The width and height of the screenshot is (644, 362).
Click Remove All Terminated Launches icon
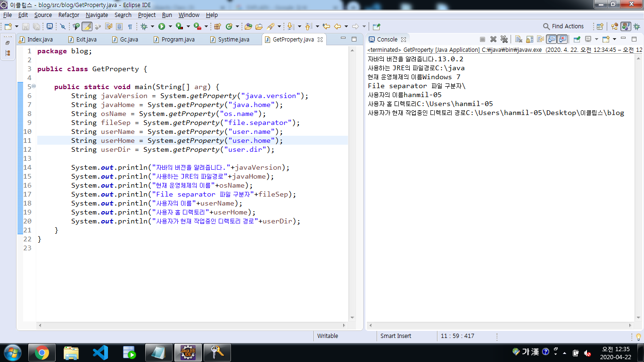point(504,39)
